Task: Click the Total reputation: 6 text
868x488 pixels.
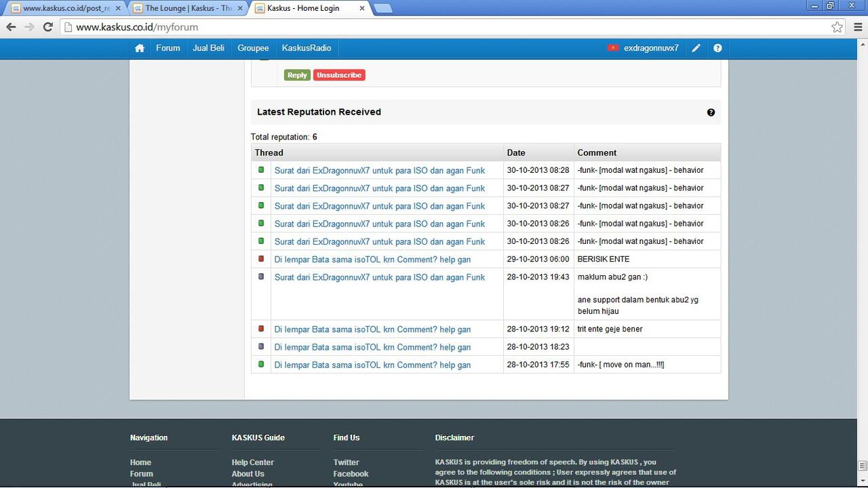Action: click(284, 137)
